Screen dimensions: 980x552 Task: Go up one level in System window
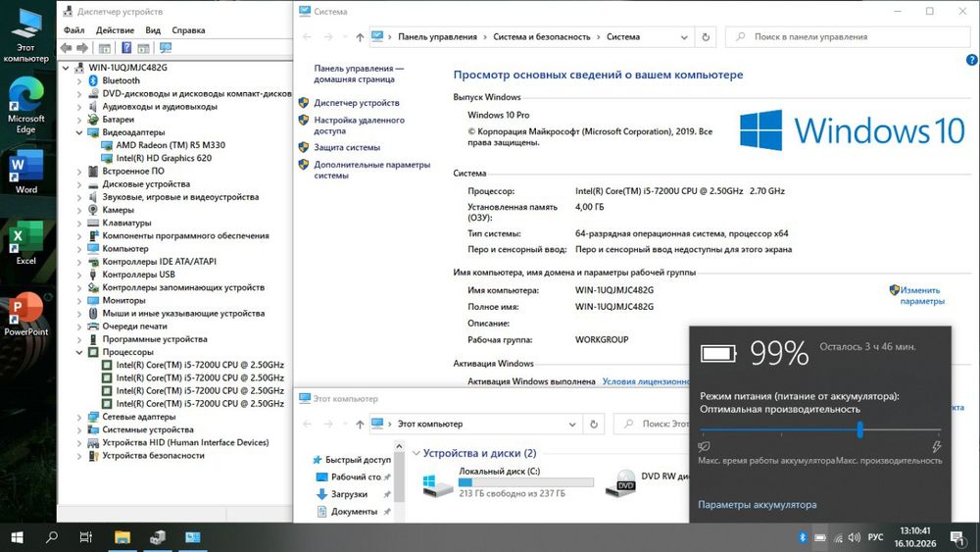(360, 37)
